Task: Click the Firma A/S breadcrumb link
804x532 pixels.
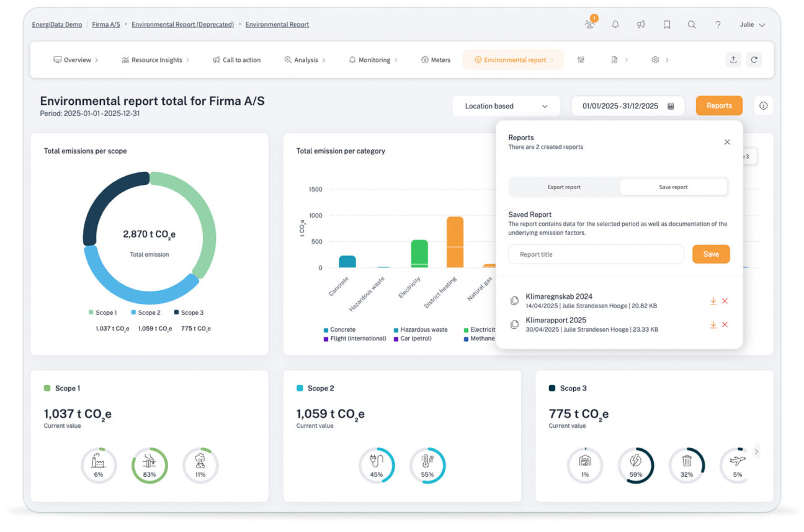Action: coord(106,25)
